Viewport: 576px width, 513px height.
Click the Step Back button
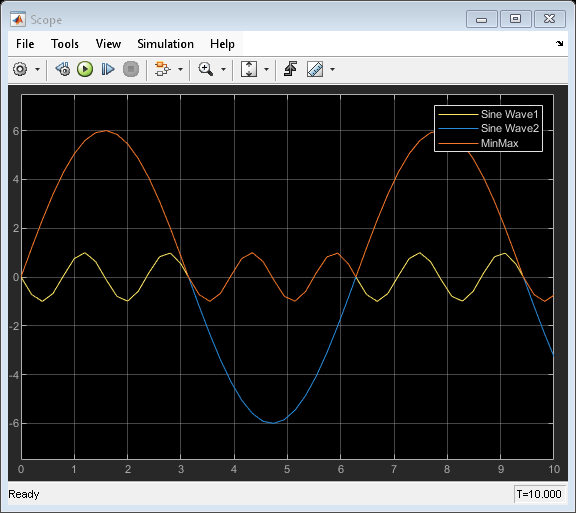(63, 69)
